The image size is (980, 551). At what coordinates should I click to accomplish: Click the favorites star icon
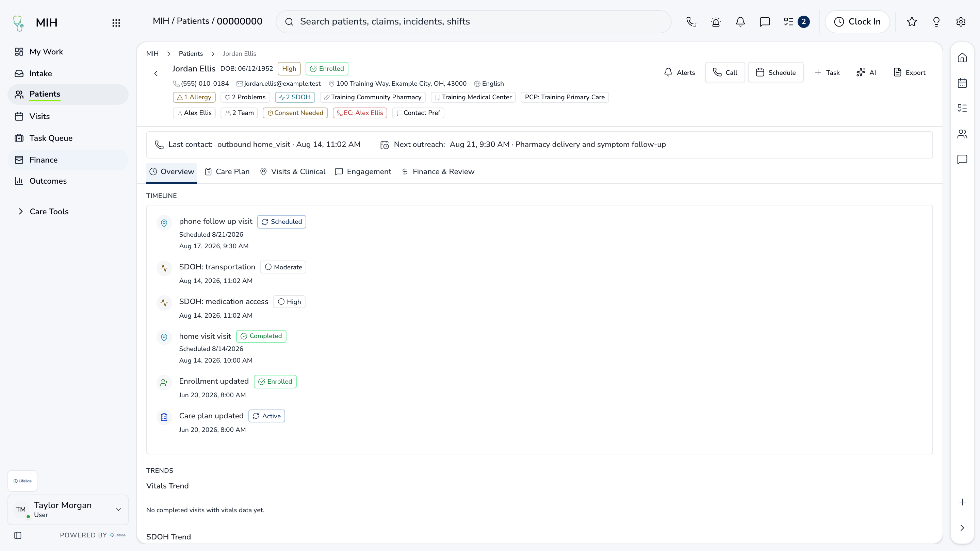912,22
